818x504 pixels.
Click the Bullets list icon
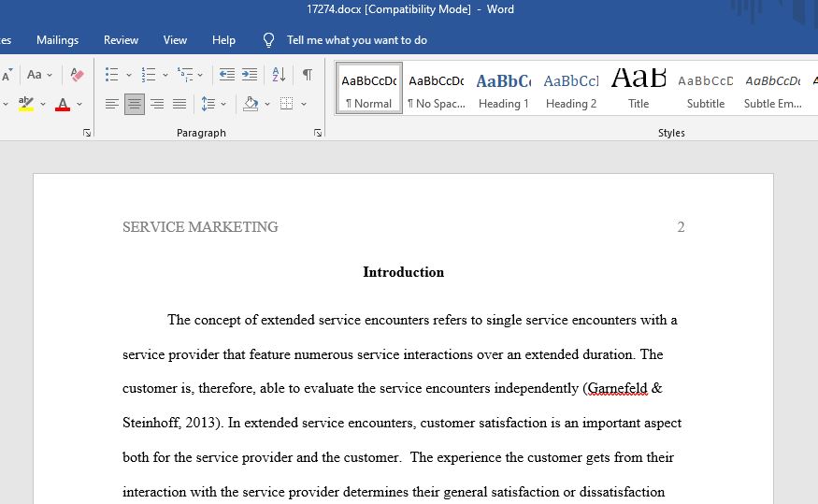point(111,75)
